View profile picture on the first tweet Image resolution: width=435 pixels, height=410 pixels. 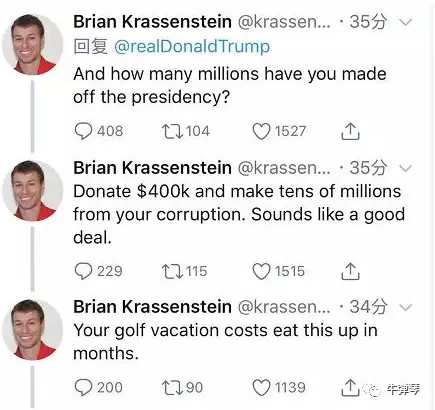[x=32, y=44]
